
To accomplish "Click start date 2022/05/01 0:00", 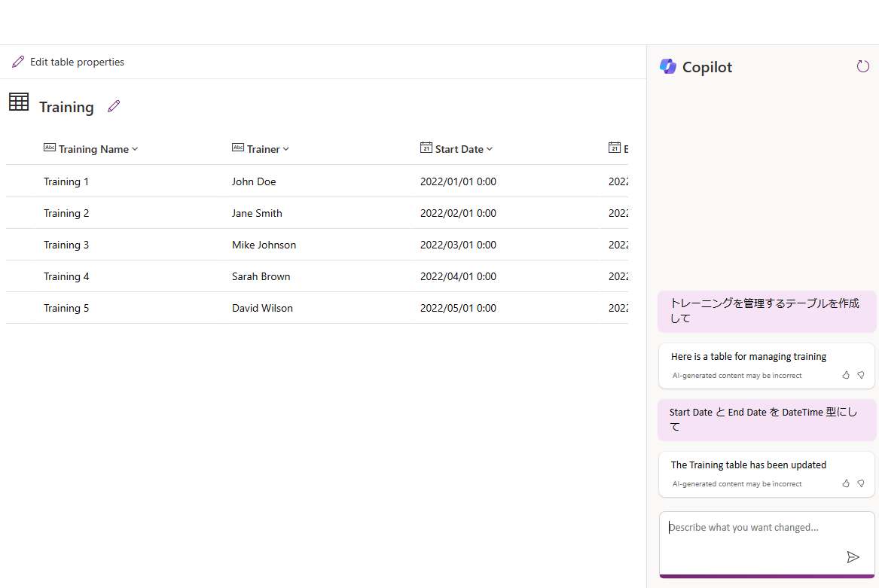I will click(x=458, y=308).
